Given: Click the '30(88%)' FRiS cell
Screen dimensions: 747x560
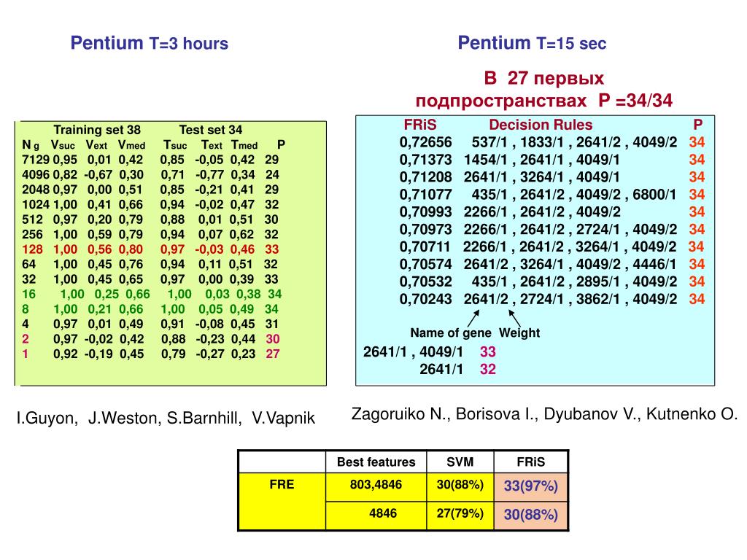Looking at the screenshot, I should [531, 515].
